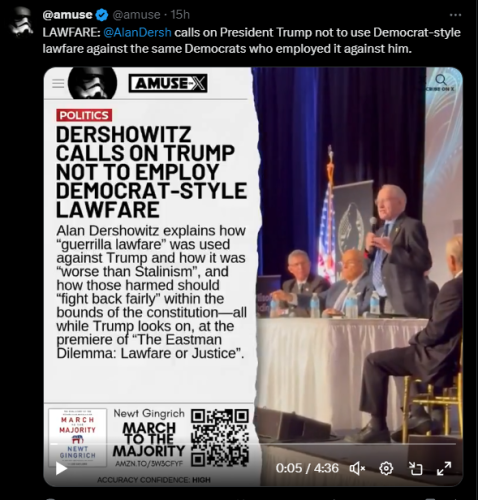The image size is (478, 500).
Task: Click the stormtrooper profile avatar
Action: (21, 22)
